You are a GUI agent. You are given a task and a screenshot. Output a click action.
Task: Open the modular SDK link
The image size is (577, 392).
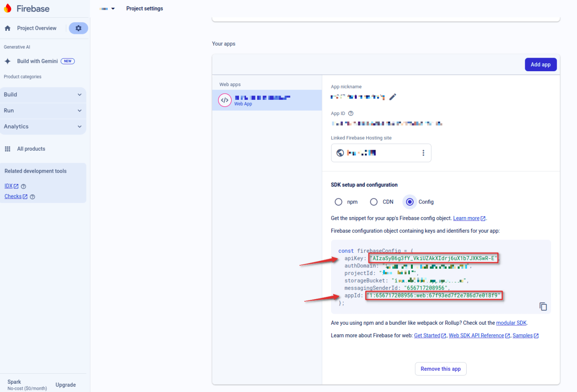[x=511, y=323]
